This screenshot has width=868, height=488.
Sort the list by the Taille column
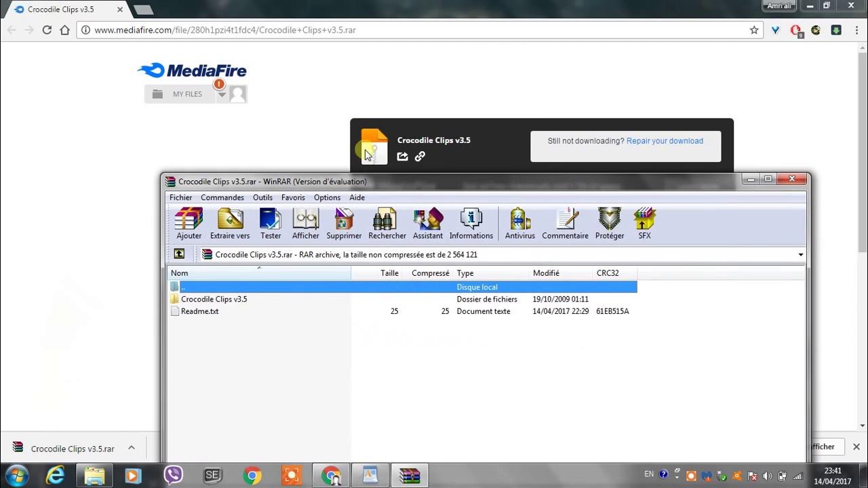[376, 273]
